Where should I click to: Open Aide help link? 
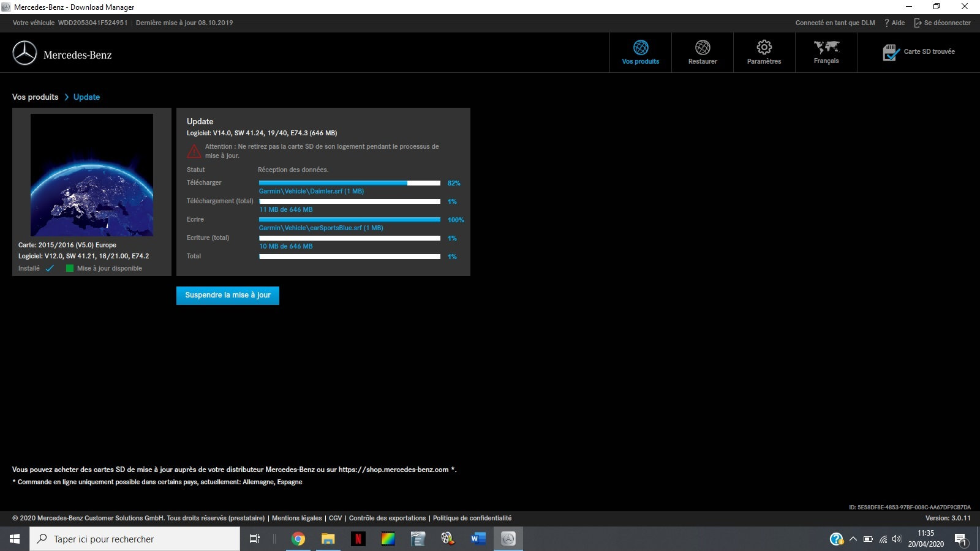coord(894,23)
